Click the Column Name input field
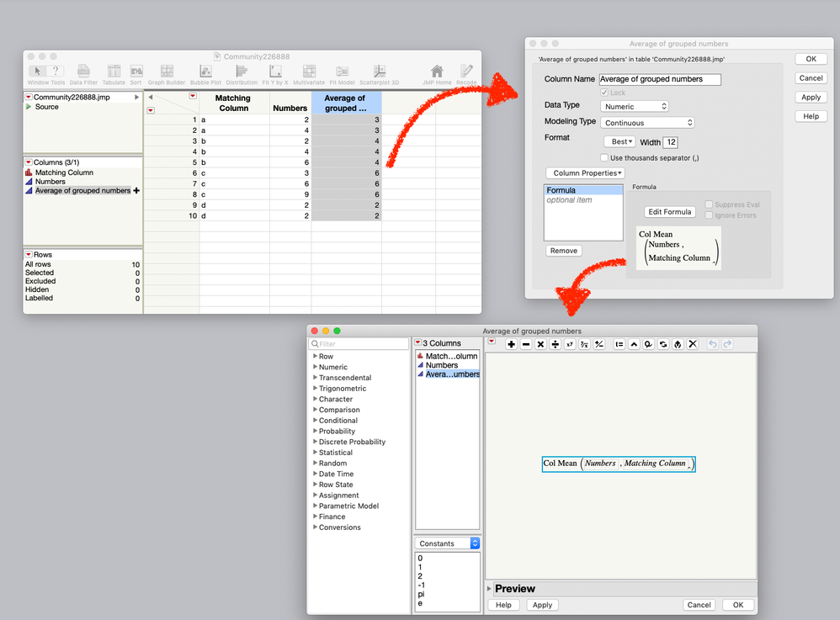 [660, 79]
